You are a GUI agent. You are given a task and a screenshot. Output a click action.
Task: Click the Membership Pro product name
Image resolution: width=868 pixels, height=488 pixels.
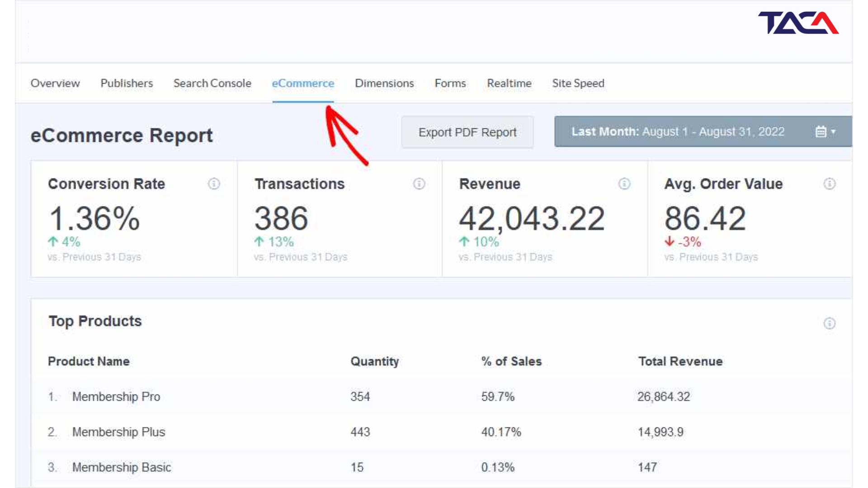pos(116,397)
